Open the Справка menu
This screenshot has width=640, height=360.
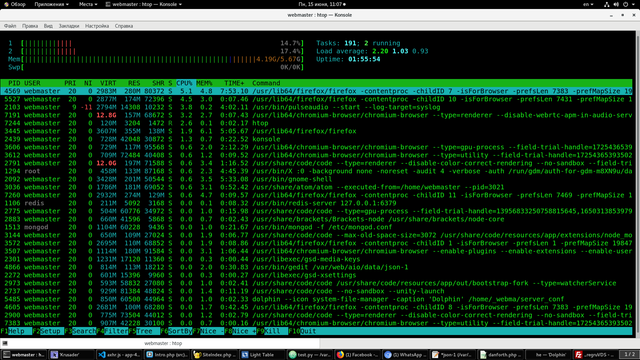124,26
